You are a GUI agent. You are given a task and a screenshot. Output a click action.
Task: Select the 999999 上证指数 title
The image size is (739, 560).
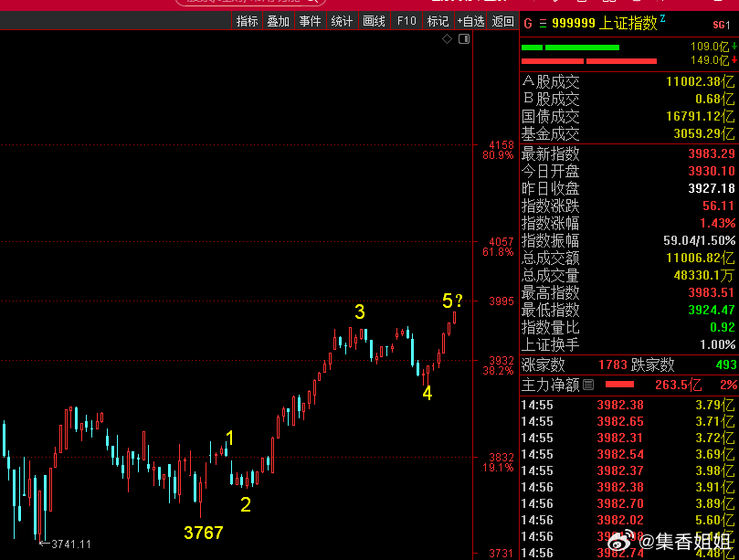pyautogui.click(x=604, y=23)
